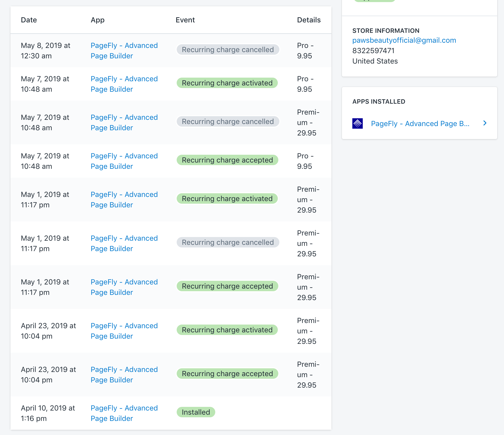This screenshot has width=504, height=435.
Task: Click Recurring charge cancelled badge for May 1
Action: click(228, 242)
